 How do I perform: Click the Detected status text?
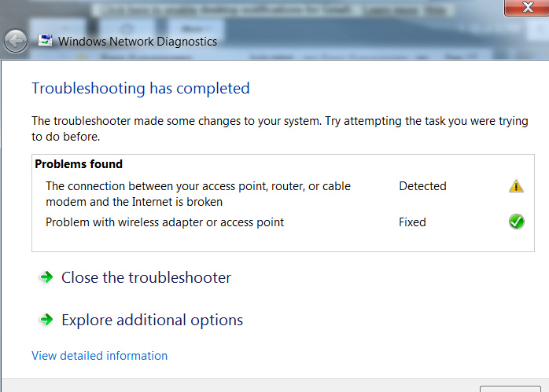tap(422, 186)
